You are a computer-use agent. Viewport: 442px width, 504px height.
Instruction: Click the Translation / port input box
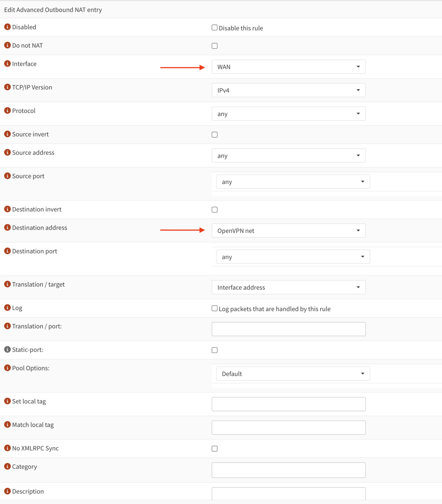pos(288,329)
